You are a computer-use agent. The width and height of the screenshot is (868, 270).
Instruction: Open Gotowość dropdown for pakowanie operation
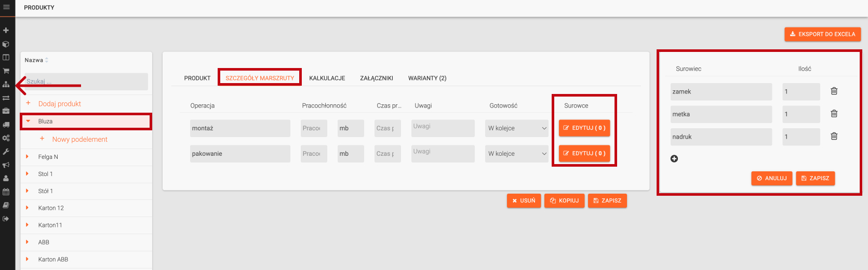tap(517, 154)
